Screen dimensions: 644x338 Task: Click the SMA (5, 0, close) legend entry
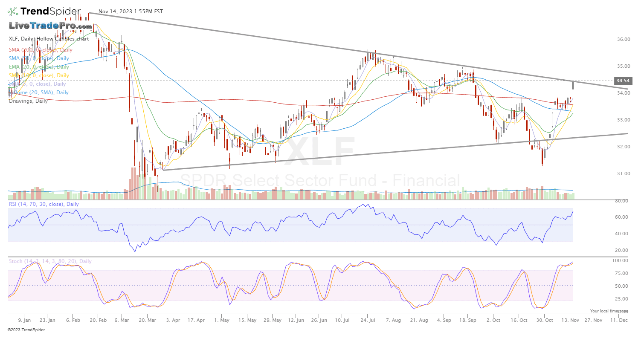(37, 84)
